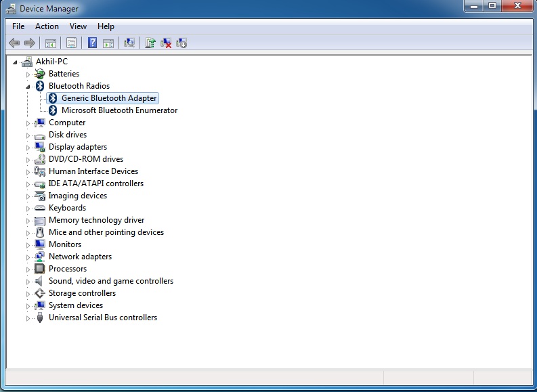Expand the IDE ATA/ATAPI controllers arrow
The image size is (537, 392).
point(28,184)
